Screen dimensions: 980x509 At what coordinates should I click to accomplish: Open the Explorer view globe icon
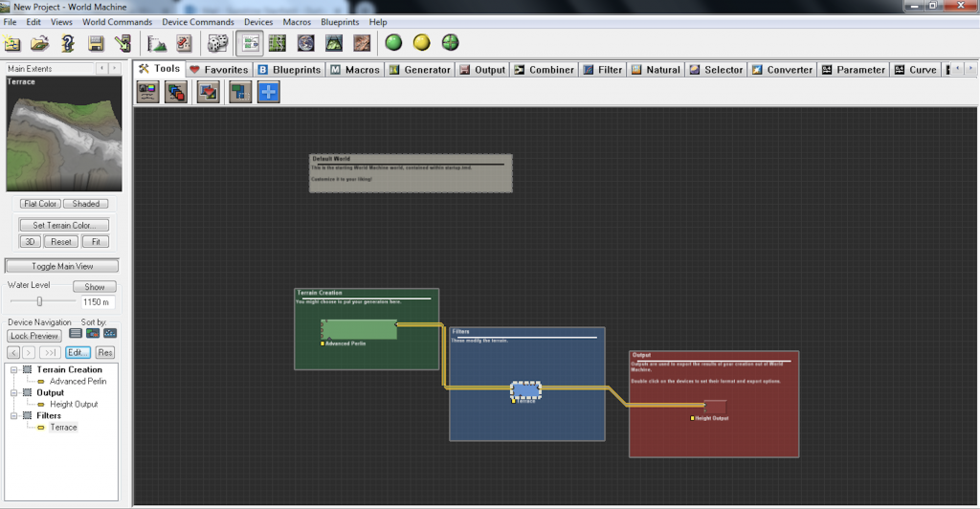coord(305,43)
